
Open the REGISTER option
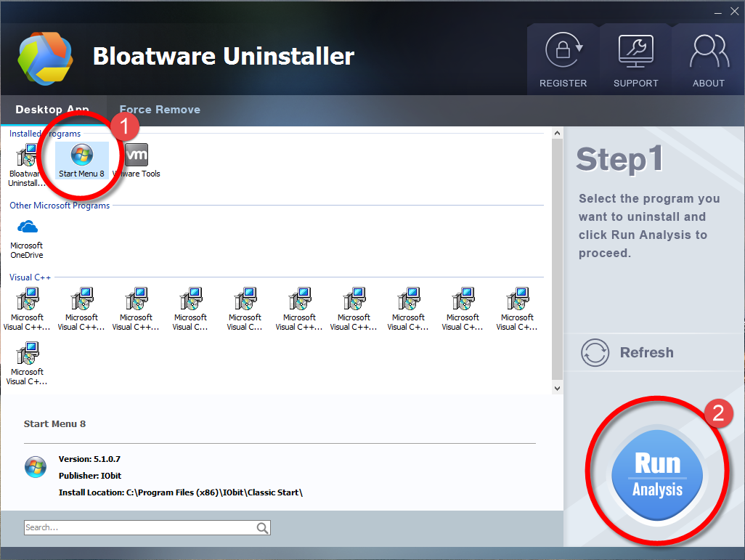pyautogui.click(x=563, y=60)
